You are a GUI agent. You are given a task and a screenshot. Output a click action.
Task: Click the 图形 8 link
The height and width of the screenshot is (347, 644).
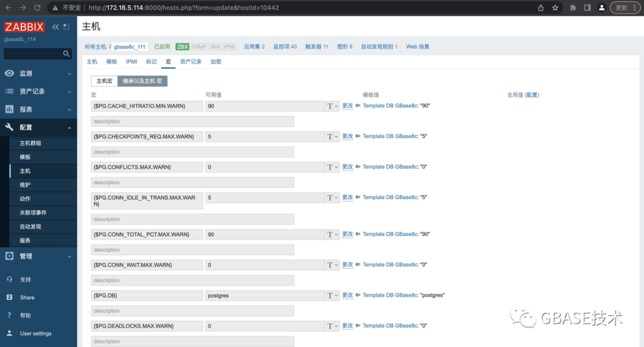345,47
